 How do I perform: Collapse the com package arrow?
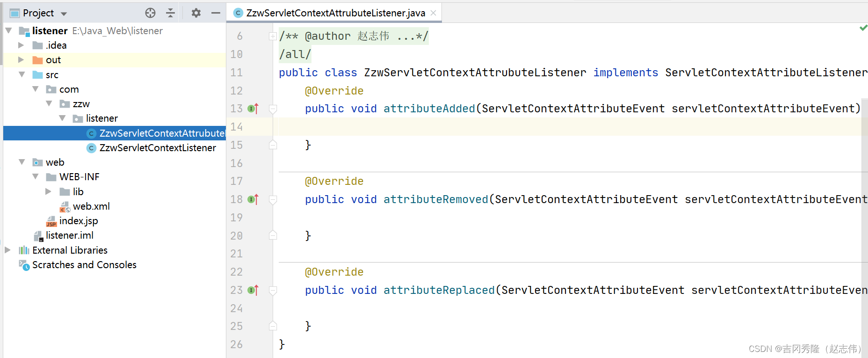point(36,89)
